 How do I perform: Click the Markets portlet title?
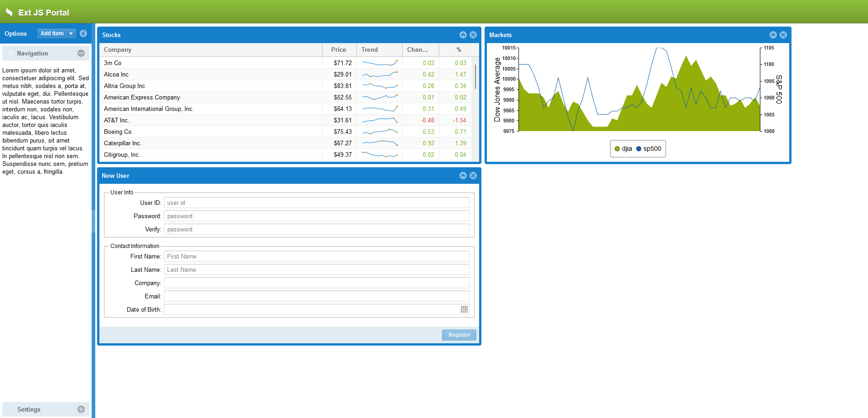coord(500,35)
